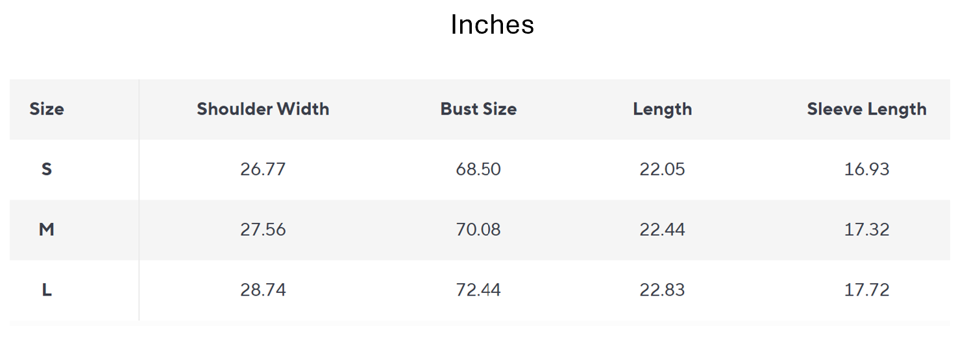Click shoulder width value 28.74
This screenshot has width=980, height=350.
click(263, 290)
